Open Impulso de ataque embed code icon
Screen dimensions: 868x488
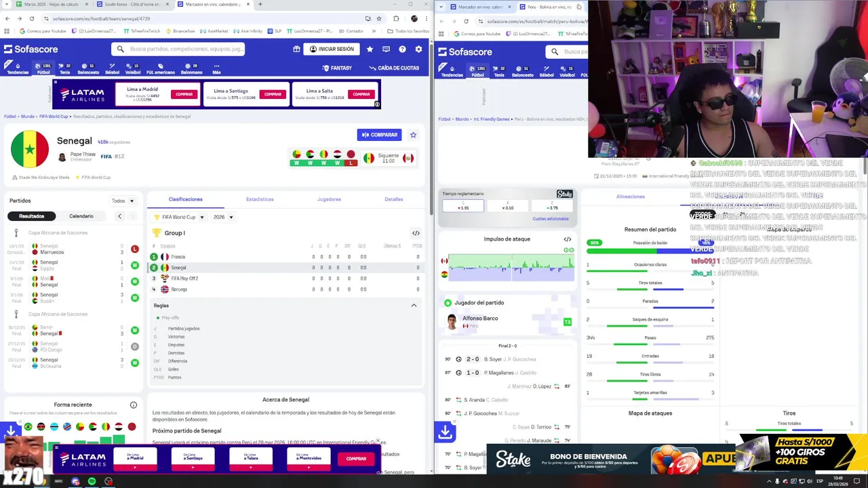pyautogui.click(x=568, y=239)
